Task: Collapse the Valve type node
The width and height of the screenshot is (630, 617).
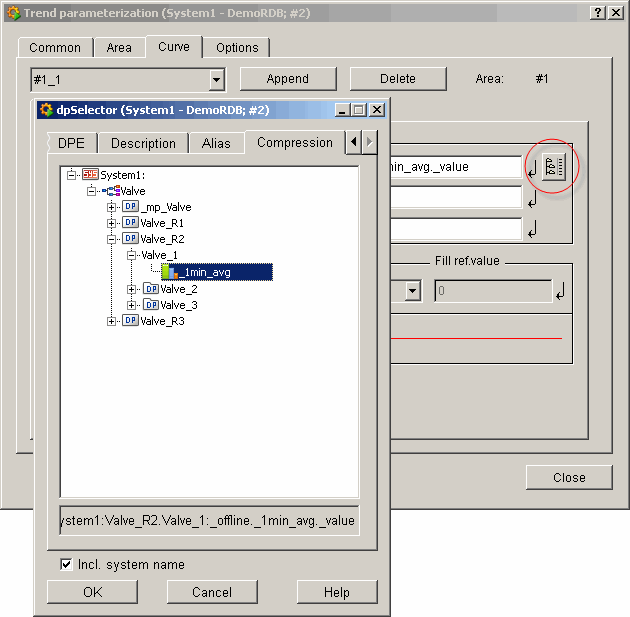Action: [92, 191]
